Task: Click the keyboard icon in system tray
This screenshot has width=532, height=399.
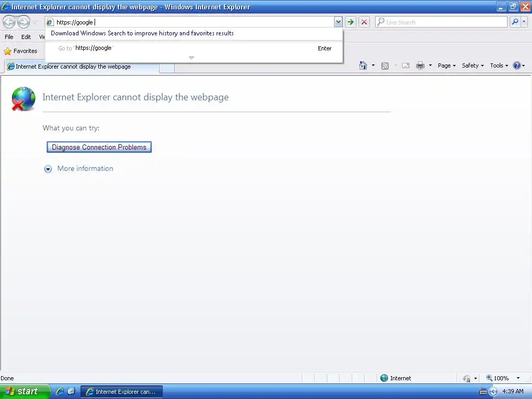Action: coord(483,392)
